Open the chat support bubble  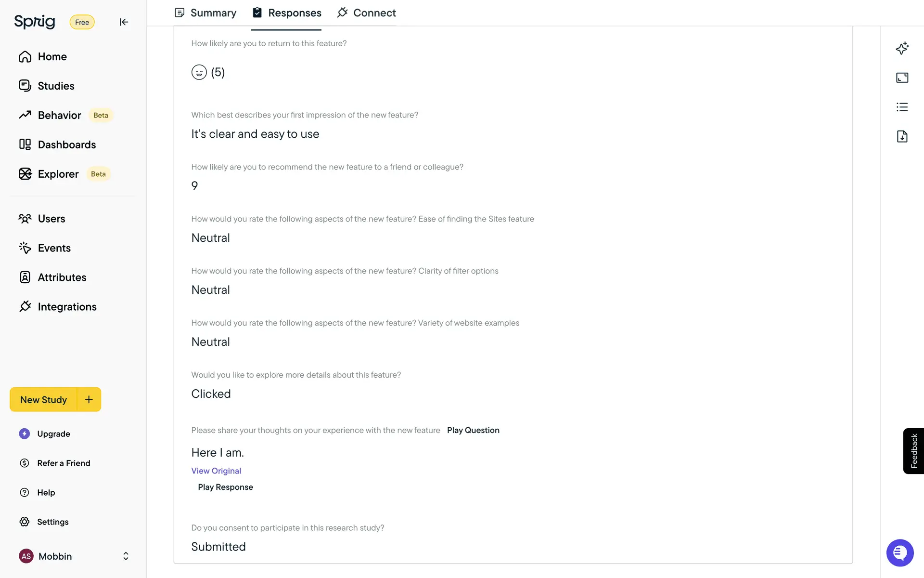(899, 552)
